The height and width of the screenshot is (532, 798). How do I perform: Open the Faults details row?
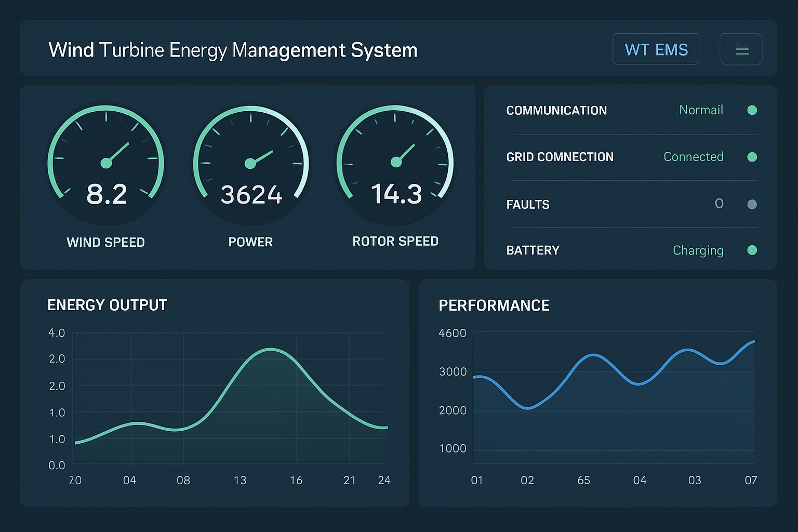[x=528, y=204]
